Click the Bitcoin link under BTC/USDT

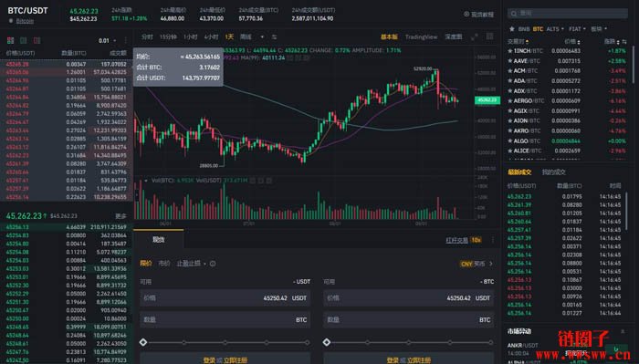[x=25, y=21]
